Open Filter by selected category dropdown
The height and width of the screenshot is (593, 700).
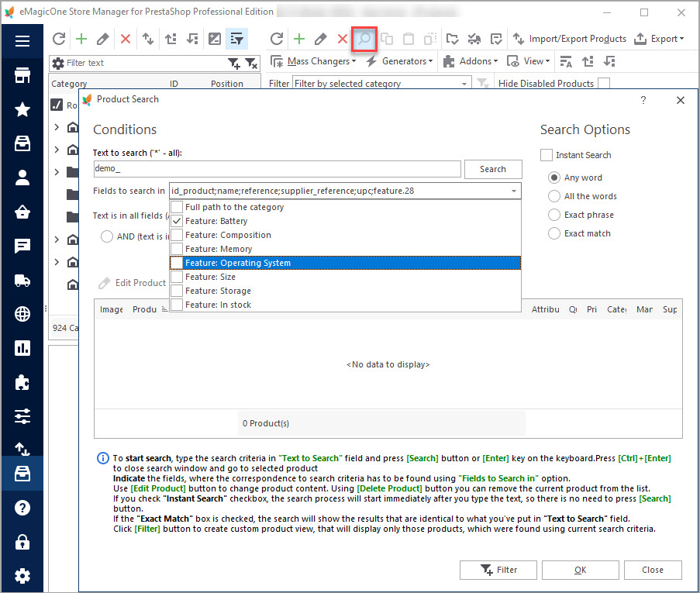464,84
